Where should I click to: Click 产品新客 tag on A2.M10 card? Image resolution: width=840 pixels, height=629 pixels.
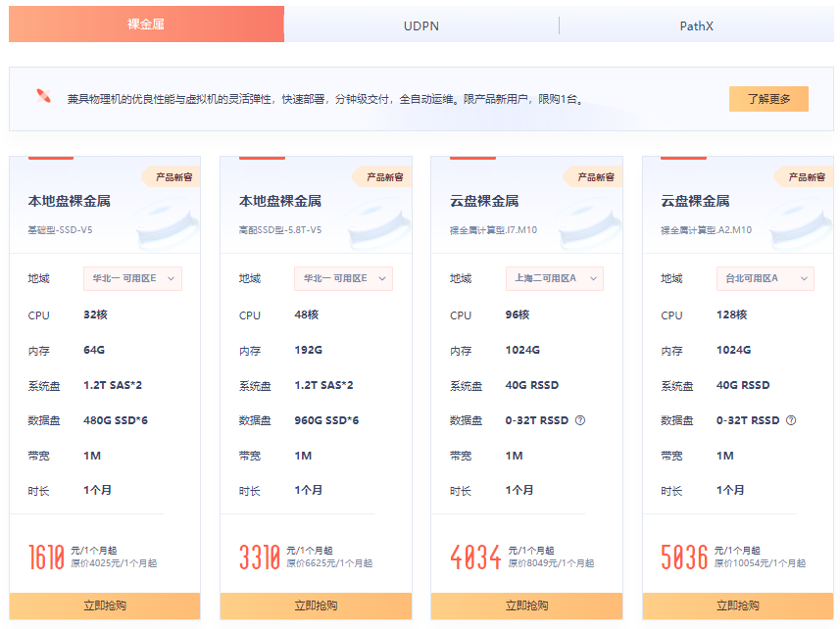[805, 177]
